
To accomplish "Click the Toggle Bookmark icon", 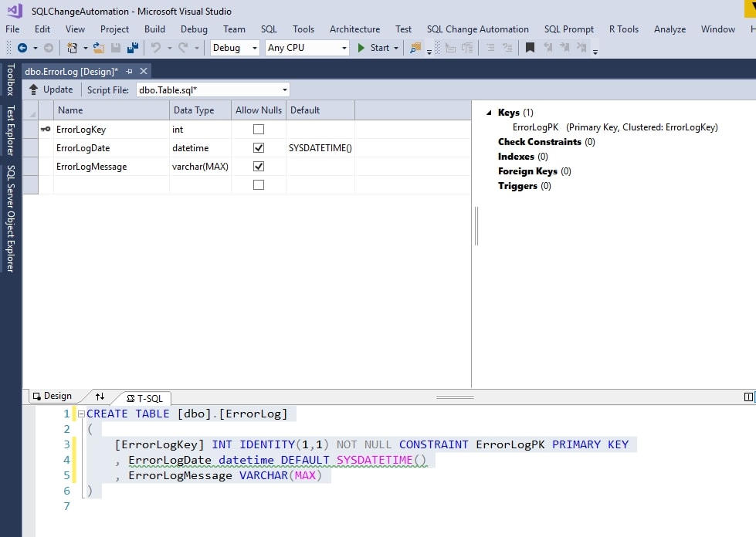I will pos(530,48).
